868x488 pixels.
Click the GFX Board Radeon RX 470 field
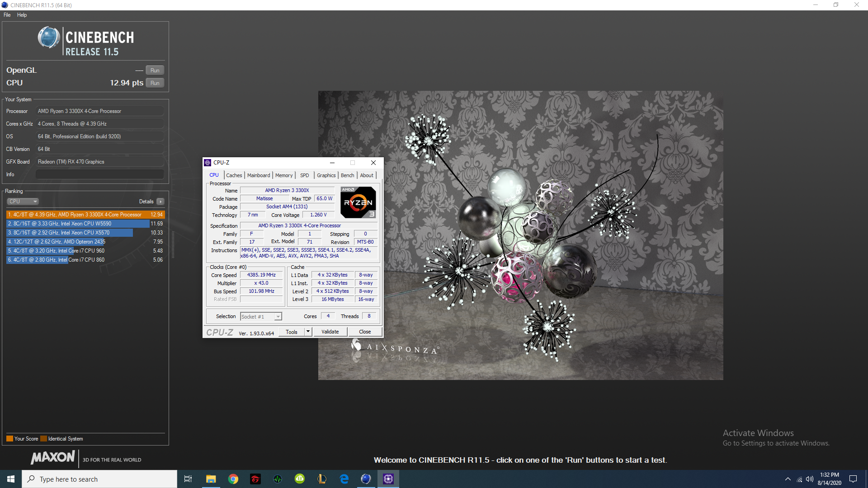coord(100,162)
